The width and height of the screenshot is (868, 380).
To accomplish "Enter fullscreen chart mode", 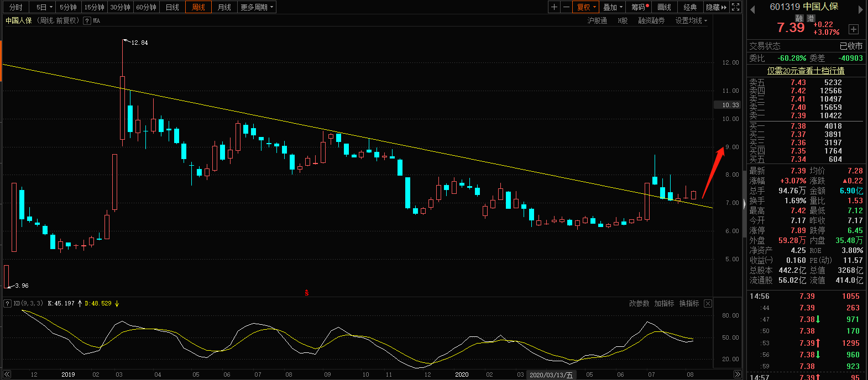I will pos(735,7).
